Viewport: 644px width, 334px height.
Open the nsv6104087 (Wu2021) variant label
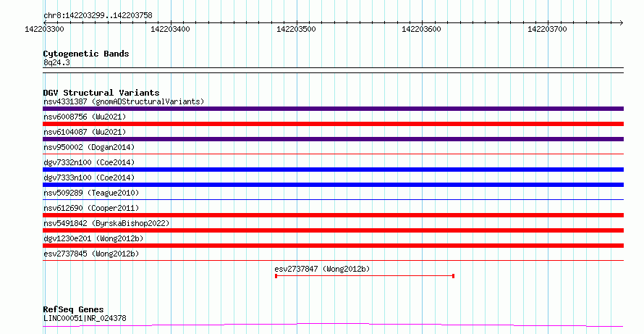[x=85, y=132]
